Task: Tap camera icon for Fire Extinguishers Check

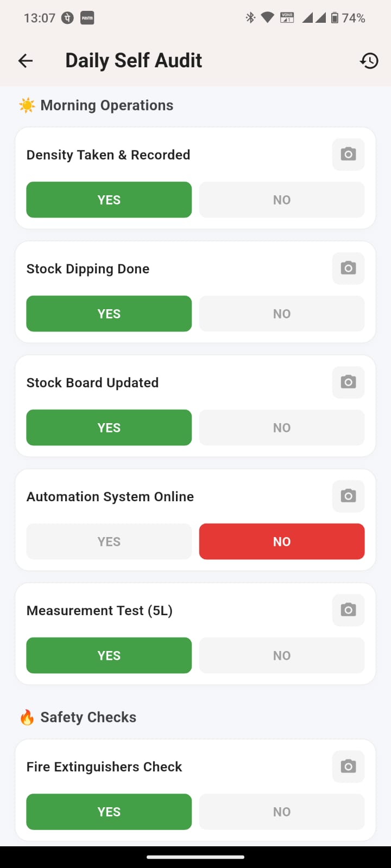Action: coord(348,767)
